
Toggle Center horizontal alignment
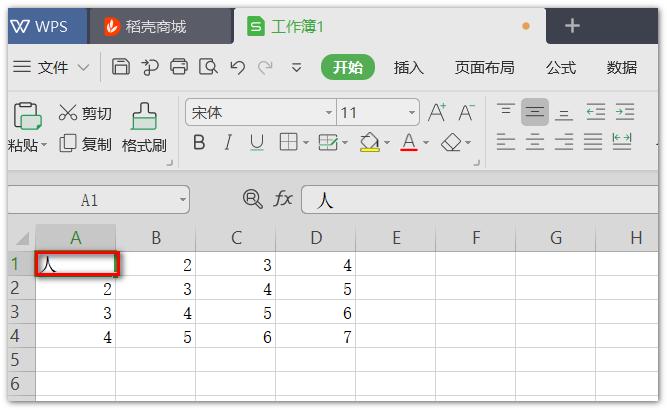coord(535,142)
